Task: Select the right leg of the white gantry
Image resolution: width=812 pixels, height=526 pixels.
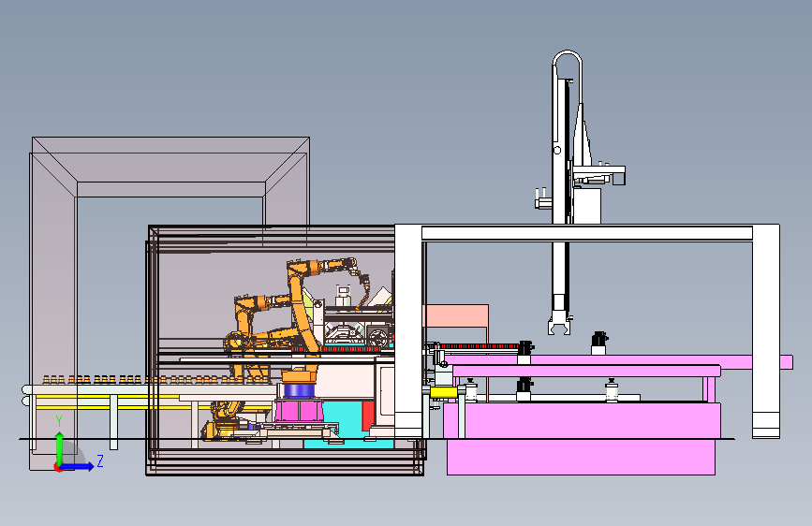Action: pos(766,331)
